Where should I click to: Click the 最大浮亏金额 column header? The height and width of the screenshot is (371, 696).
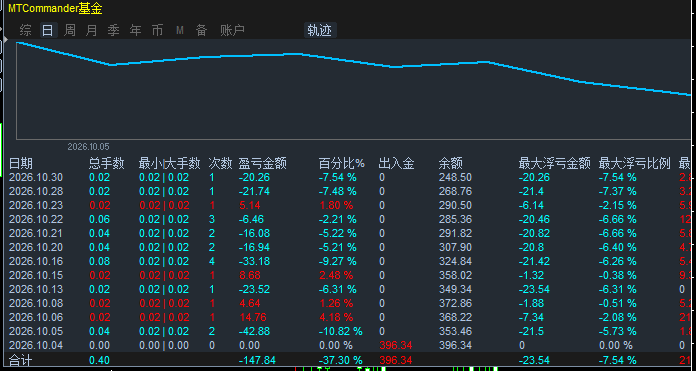coord(554,163)
